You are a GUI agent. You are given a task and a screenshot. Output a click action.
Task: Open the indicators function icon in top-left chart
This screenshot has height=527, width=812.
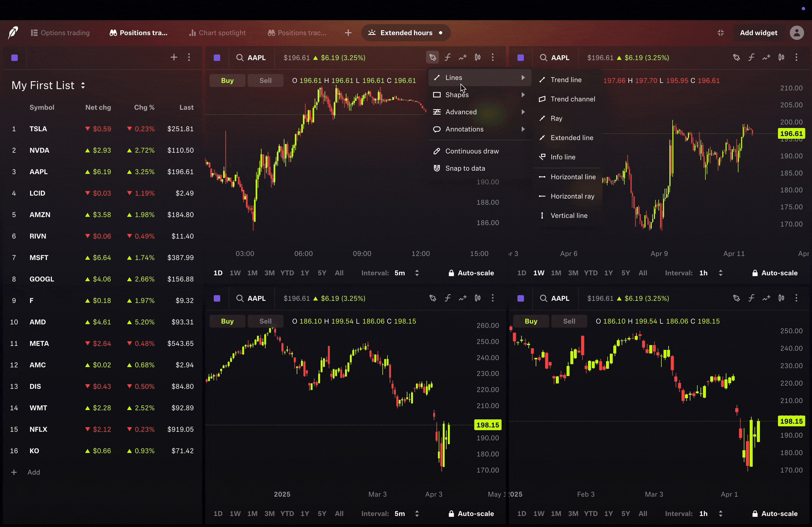tap(448, 58)
